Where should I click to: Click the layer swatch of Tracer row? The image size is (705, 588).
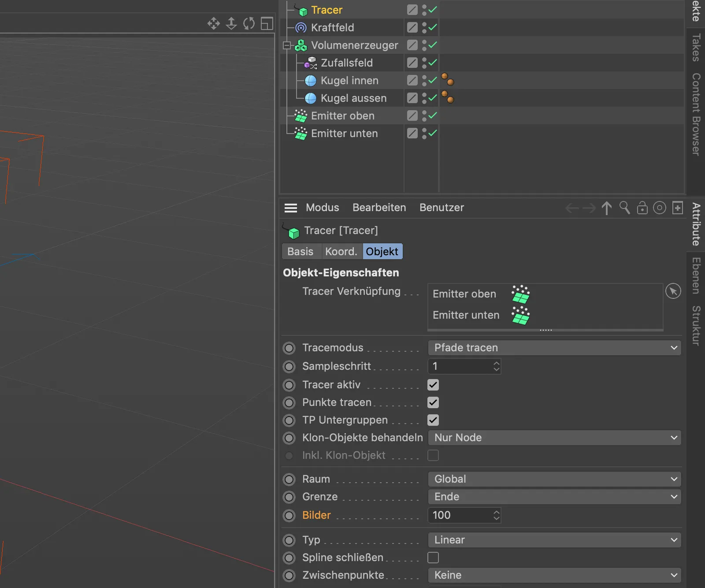[412, 10]
